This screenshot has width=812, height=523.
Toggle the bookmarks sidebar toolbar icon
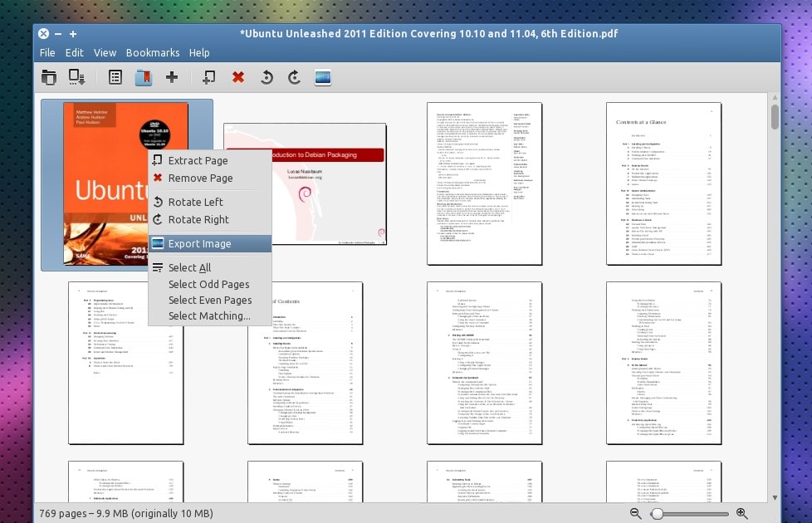click(144, 77)
